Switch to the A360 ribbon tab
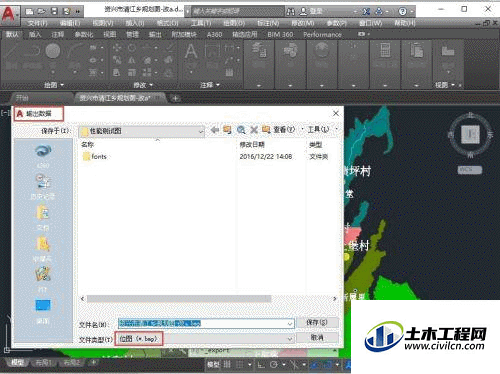This screenshot has height=374, width=500. (x=214, y=35)
